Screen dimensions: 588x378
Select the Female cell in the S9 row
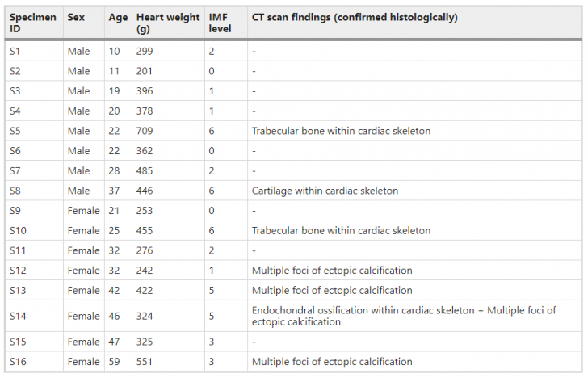pyautogui.click(x=83, y=211)
